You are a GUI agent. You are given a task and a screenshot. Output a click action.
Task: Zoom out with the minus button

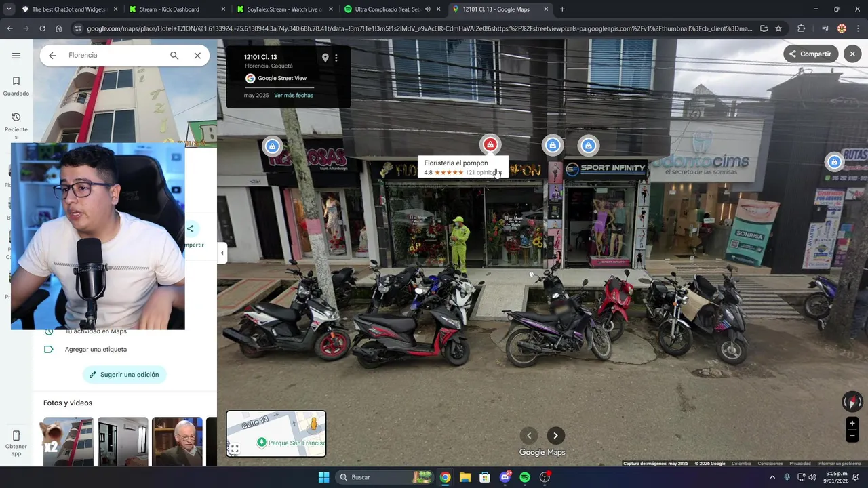click(x=852, y=436)
